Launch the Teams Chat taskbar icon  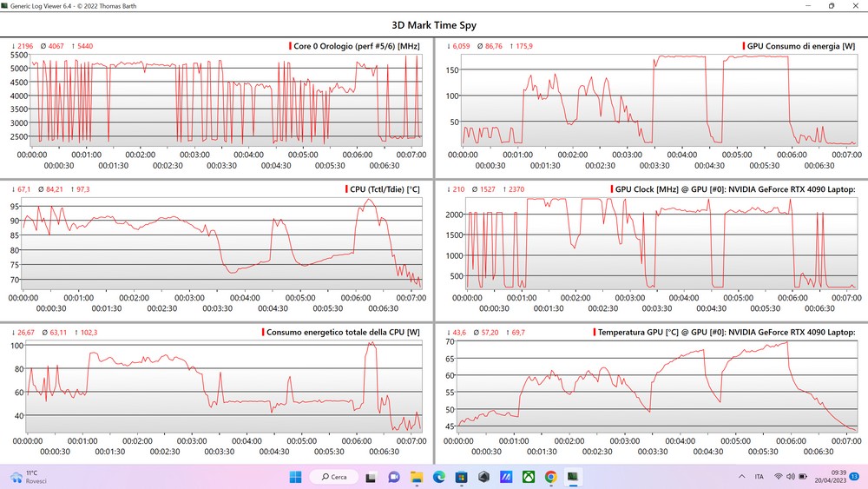[x=394, y=477]
